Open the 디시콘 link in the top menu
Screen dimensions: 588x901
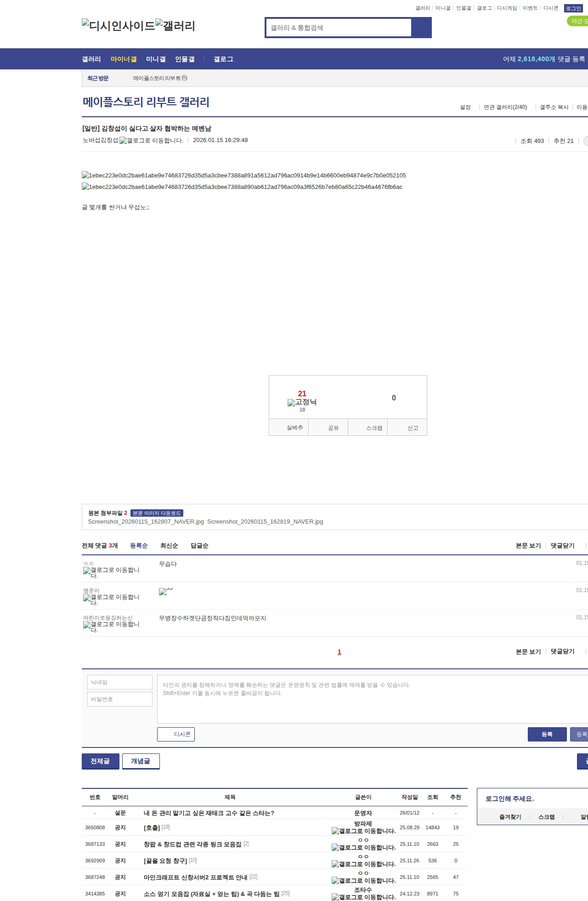tap(551, 8)
